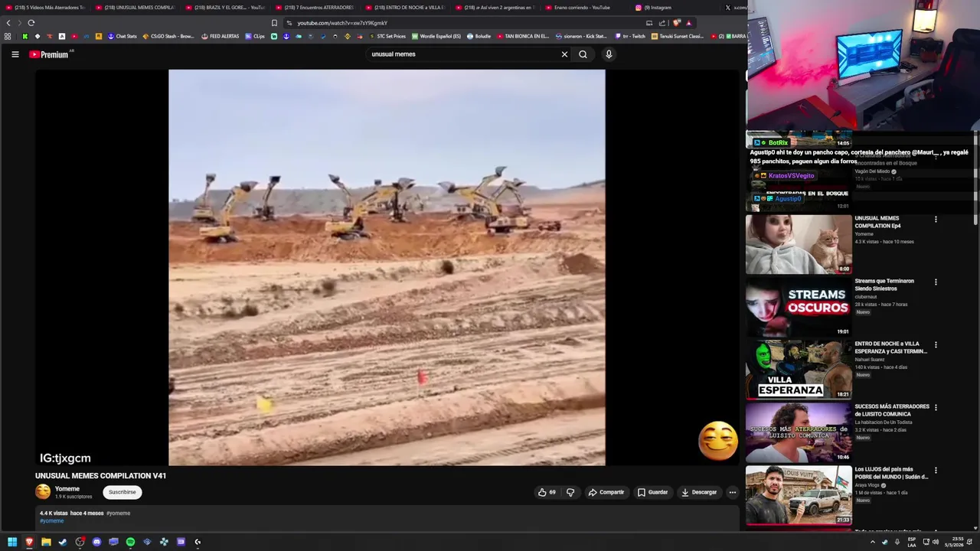Dislike the video with thumbs-down icon
Viewport: 980px width, 551px height.
click(x=570, y=492)
